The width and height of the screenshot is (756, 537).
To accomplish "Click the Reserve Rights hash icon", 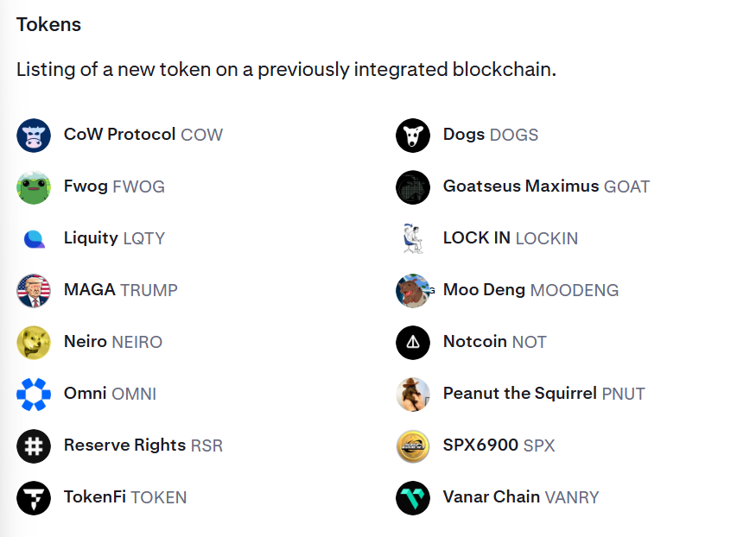I will [34, 446].
